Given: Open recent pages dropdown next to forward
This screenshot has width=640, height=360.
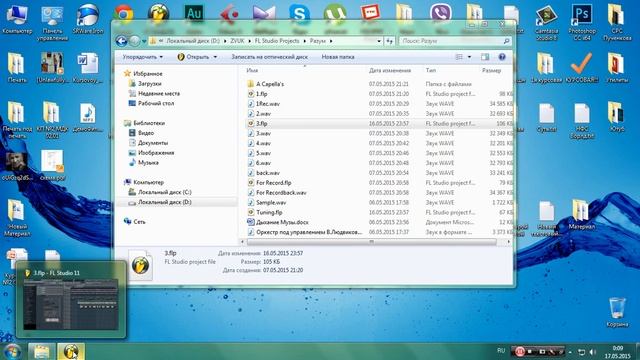Looking at the screenshot, I should pos(144,41).
